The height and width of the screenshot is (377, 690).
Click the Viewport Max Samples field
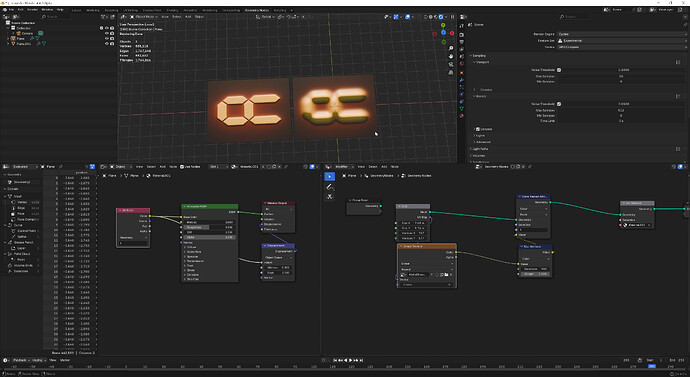click(x=621, y=77)
